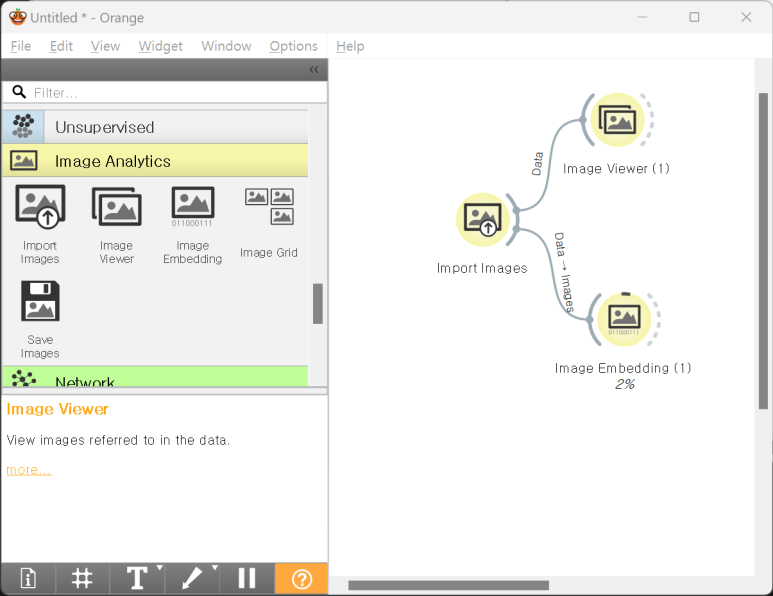This screenshot has height=596, width=773.
Task: Toggle the canvas grid alignment icon
Action: point(82,578)
